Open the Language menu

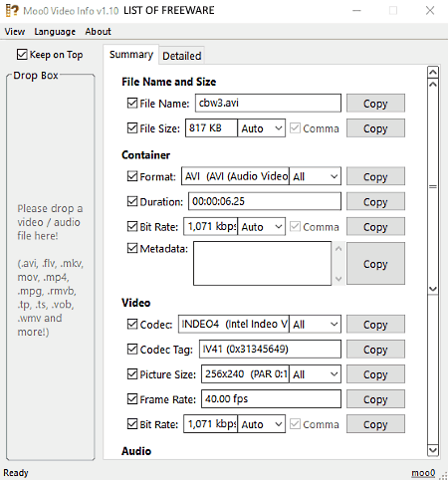(55, 32)
